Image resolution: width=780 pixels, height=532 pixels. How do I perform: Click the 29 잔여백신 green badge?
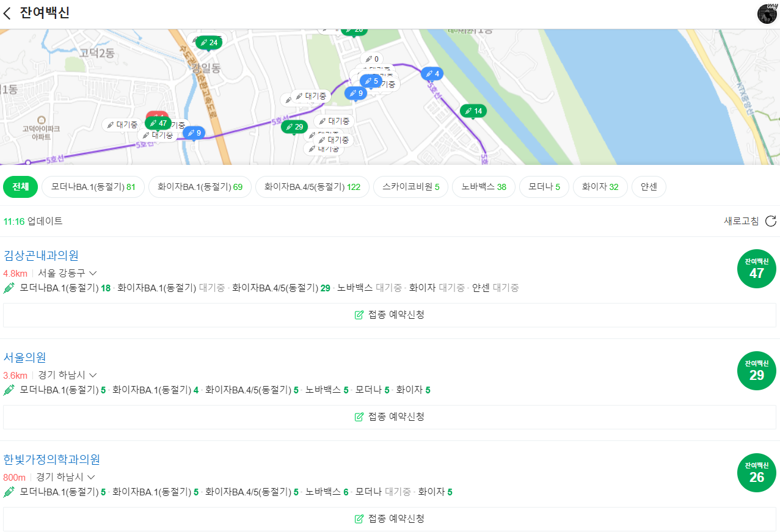point(757,371)
